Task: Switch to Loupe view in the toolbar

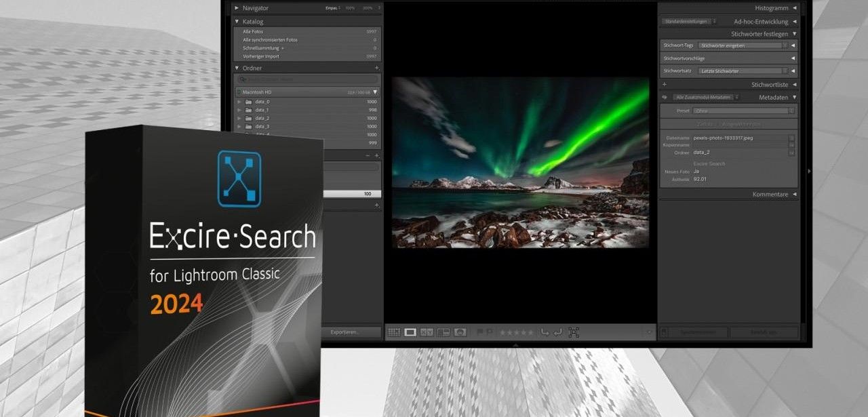Action: (x=410, y=332)
